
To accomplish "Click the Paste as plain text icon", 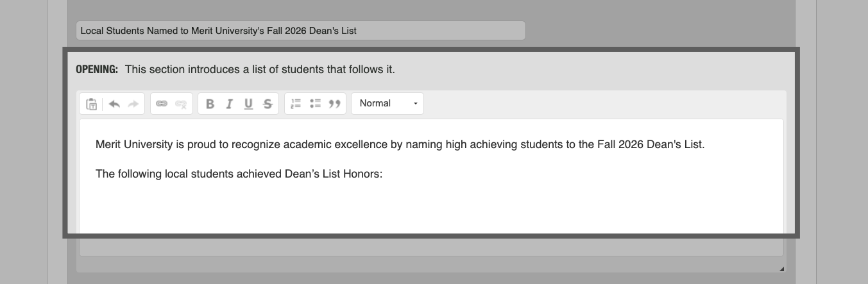I will click(92, 104).
